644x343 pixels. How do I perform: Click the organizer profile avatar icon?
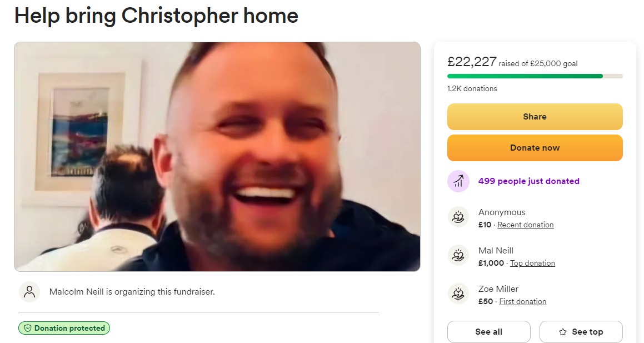[29, 292]
